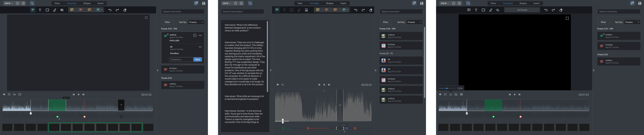Toggle volume in left window player
Screen dimensions: 644x135
pyautogui.click(x=4, y=95)
